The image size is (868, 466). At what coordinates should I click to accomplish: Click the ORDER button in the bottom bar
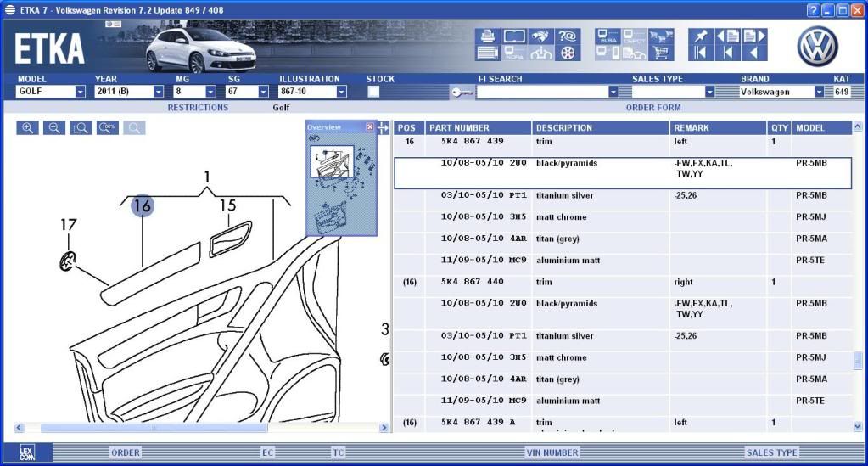tap(126, 452)
